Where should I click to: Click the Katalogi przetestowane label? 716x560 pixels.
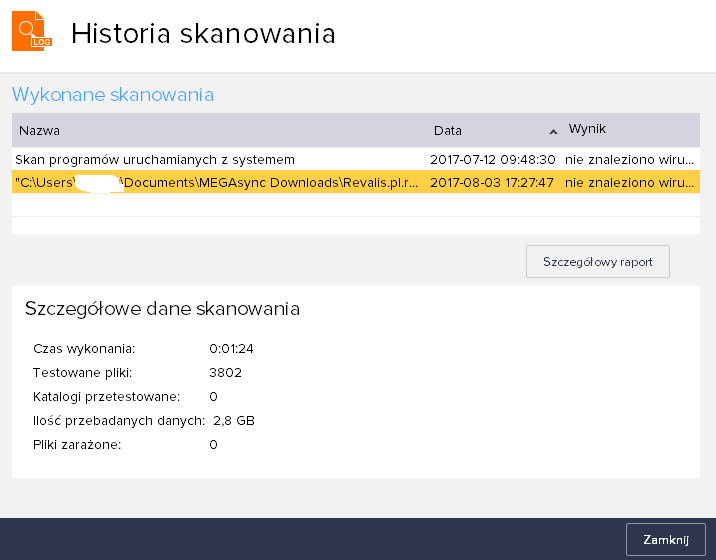106,396
